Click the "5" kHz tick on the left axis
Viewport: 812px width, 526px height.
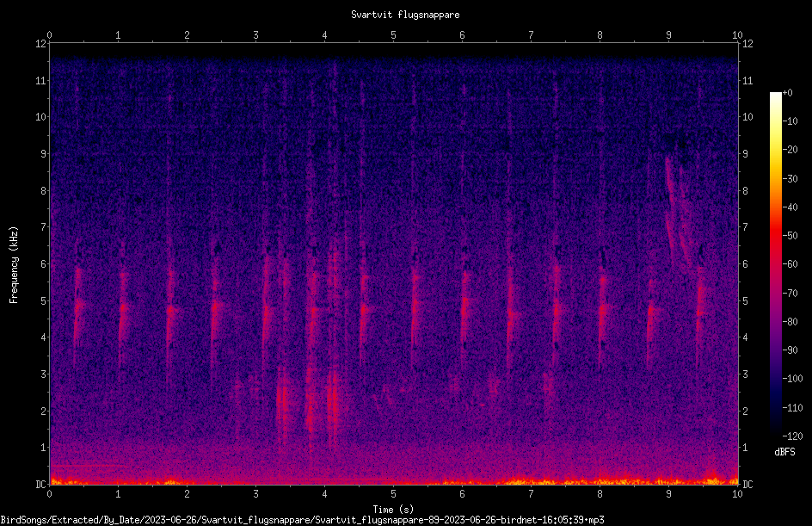pyautogui.click(x=44, y=300)
